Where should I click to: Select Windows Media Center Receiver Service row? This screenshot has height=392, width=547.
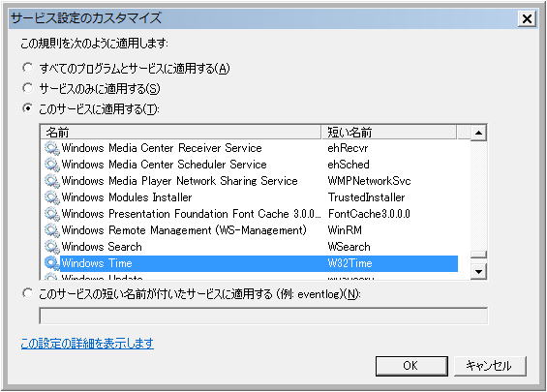tap(250, 148)
